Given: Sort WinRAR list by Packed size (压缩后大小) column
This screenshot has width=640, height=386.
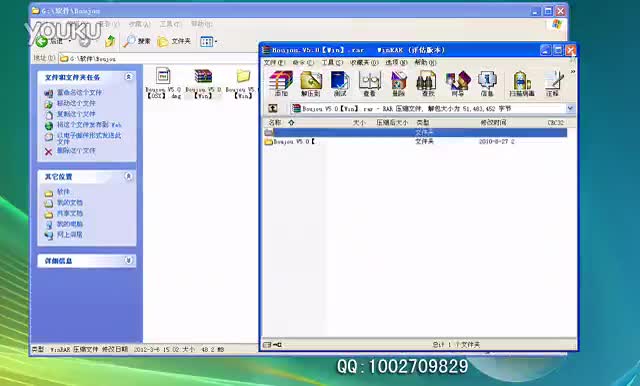Looking at the screenshot, I should tap(393, 122).
